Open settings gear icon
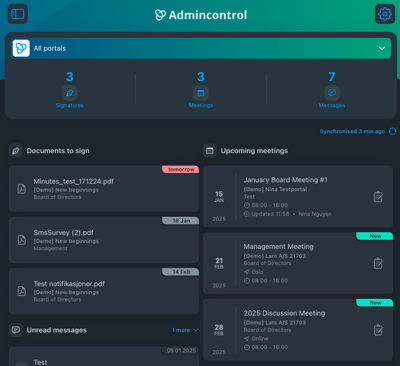This screenshot has height=366, width=400. pos(385,14)
